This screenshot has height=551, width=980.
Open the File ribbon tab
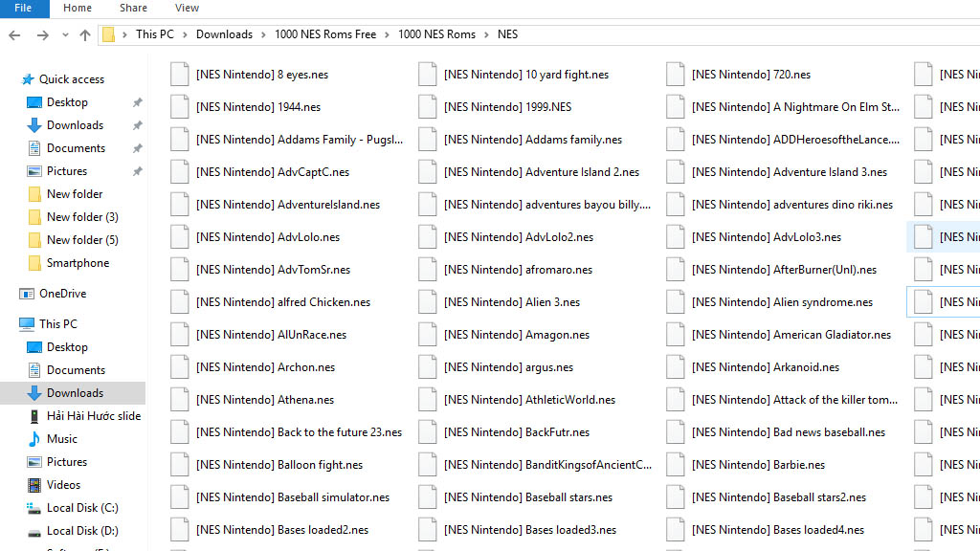(x=24, y=8)
